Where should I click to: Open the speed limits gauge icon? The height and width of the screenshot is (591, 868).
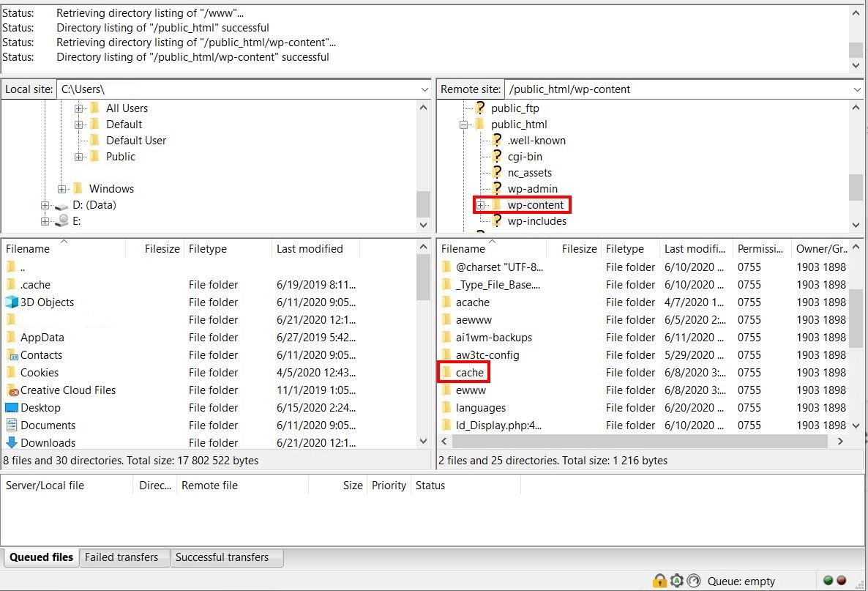click(694, 581)
